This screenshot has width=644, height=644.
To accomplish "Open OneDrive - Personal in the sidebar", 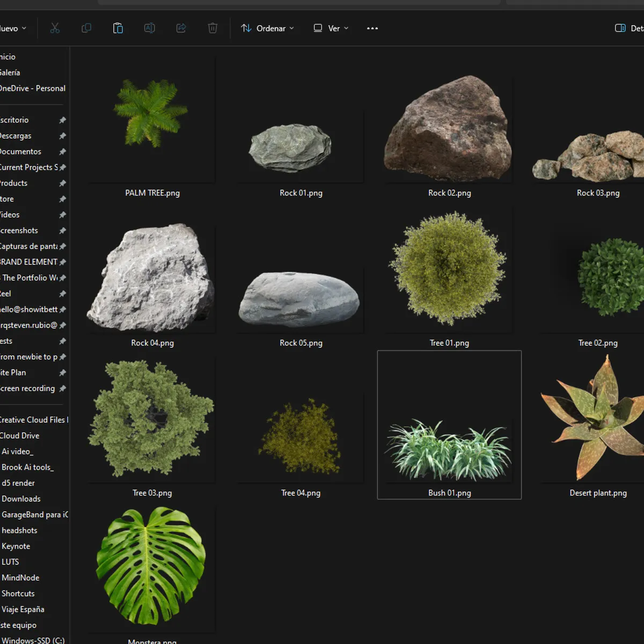I will click(32, 88).
